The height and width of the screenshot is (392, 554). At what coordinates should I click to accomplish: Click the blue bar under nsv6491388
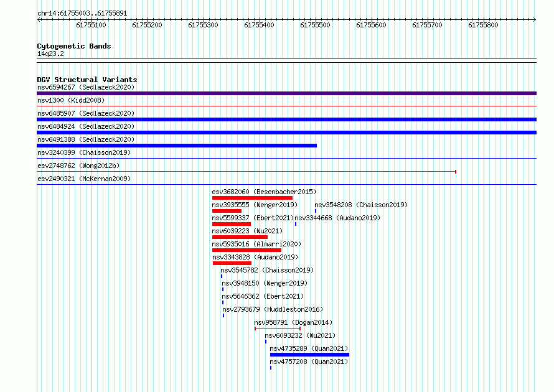177,146
